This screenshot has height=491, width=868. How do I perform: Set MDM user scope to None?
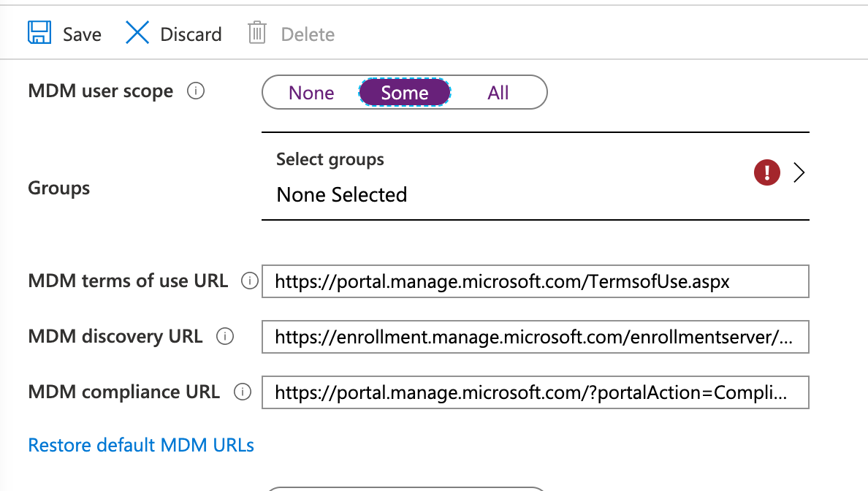point(311,93)
